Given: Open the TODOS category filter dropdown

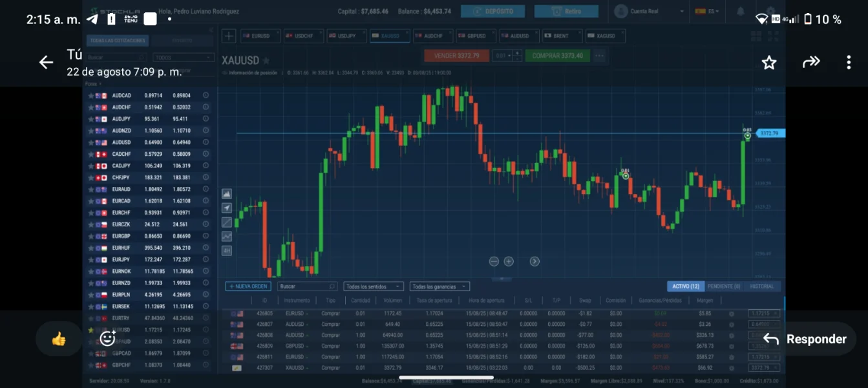Looking at the screenshot, I should [x=184, y=58].
